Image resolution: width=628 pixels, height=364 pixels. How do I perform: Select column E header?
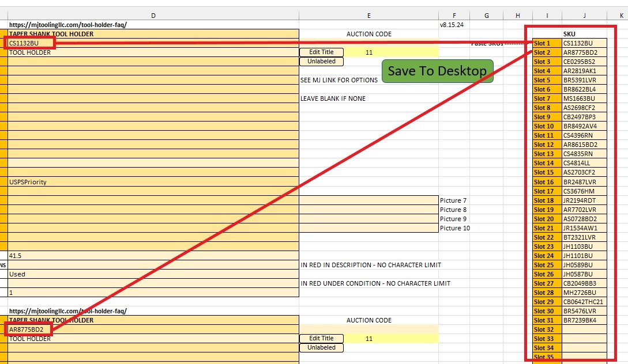coord(368,16)
